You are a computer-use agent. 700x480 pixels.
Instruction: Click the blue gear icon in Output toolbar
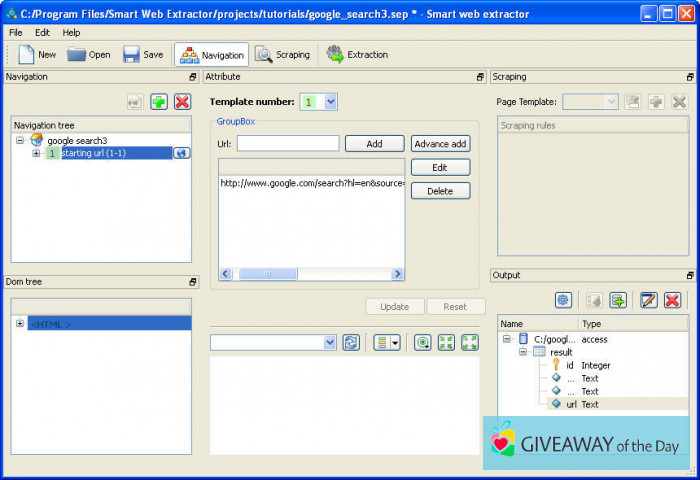point(563,300)
